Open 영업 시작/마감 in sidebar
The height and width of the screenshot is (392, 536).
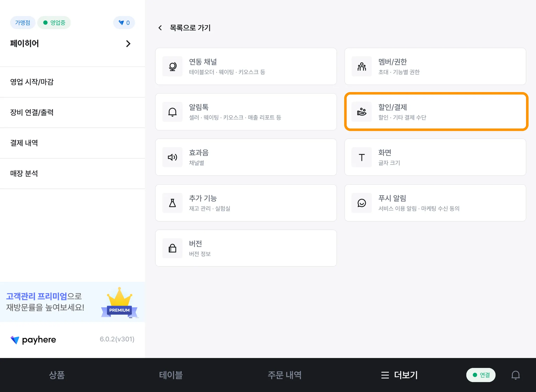(32, 82)
